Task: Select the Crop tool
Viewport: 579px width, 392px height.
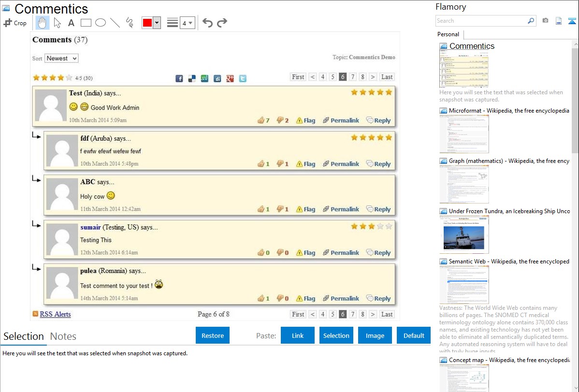Action: (x=15, y=23)
